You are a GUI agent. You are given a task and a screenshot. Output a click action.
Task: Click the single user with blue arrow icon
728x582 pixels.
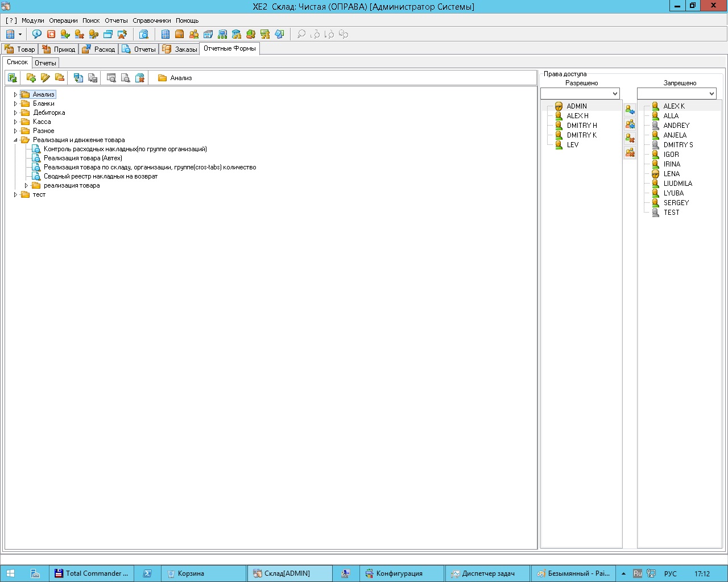[630, 110]
